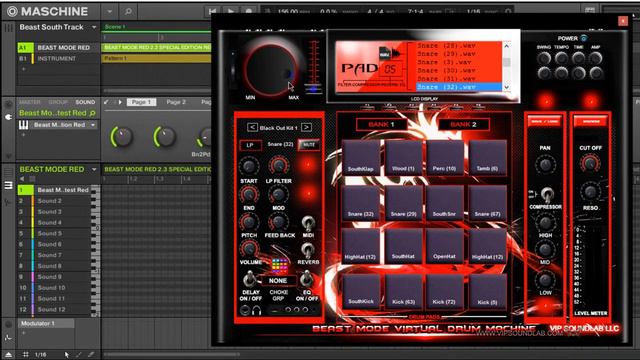Click the PAN knob
640x360 pixels.
(x=545, y=164)
